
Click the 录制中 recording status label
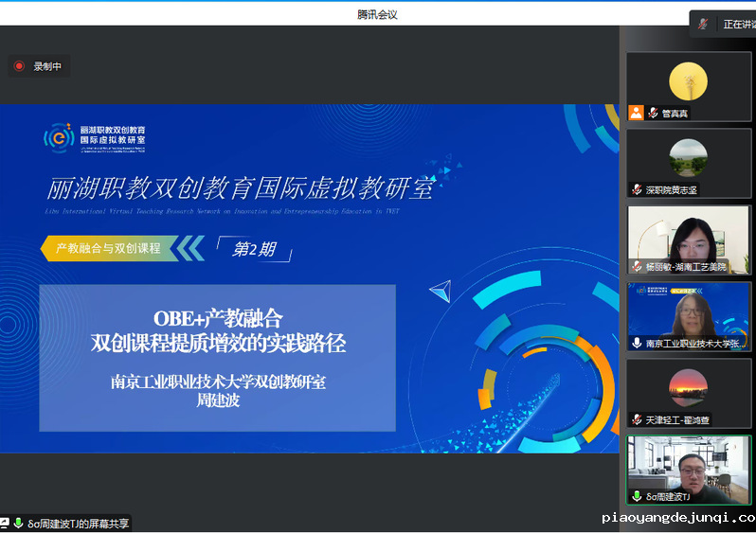pyautogui.click(x=47, y=66)
